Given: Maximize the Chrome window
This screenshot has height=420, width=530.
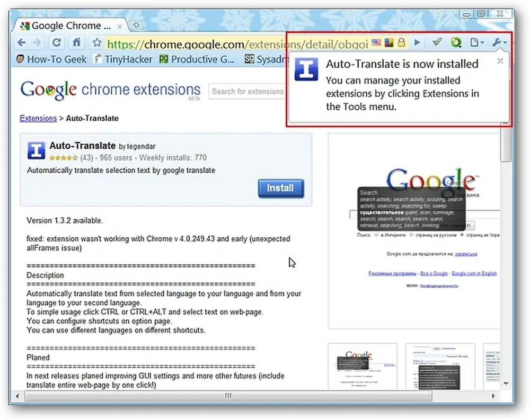Looking at the screenshot, I should pyautogui.click(x=481, y=14).
